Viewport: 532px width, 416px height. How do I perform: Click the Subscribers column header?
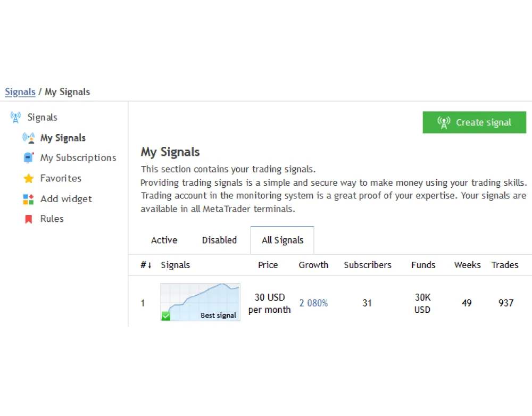368,265
